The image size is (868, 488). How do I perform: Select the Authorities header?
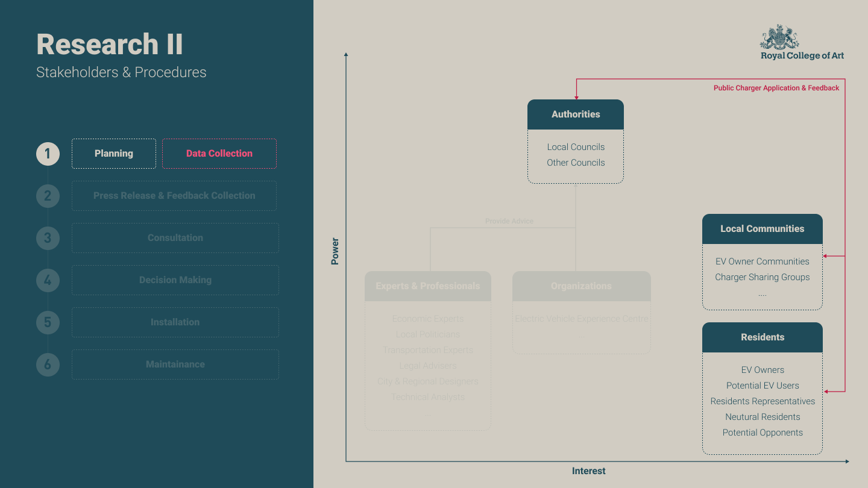click(576, 114)
